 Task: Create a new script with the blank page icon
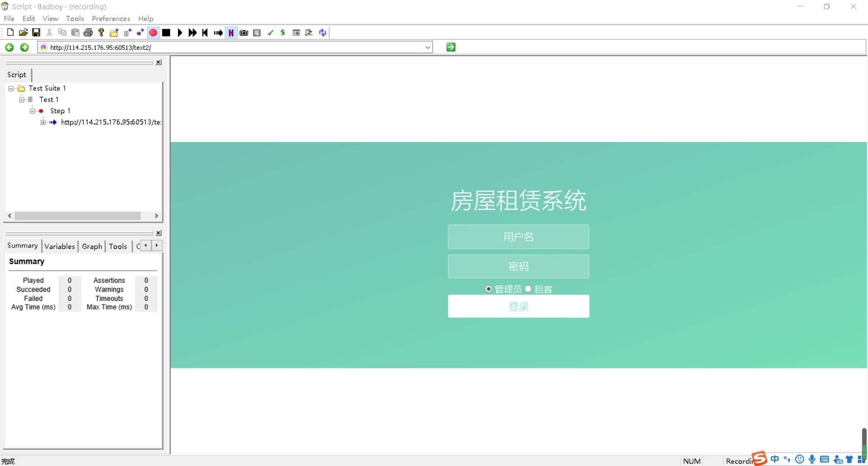click(x=10, y=33)
